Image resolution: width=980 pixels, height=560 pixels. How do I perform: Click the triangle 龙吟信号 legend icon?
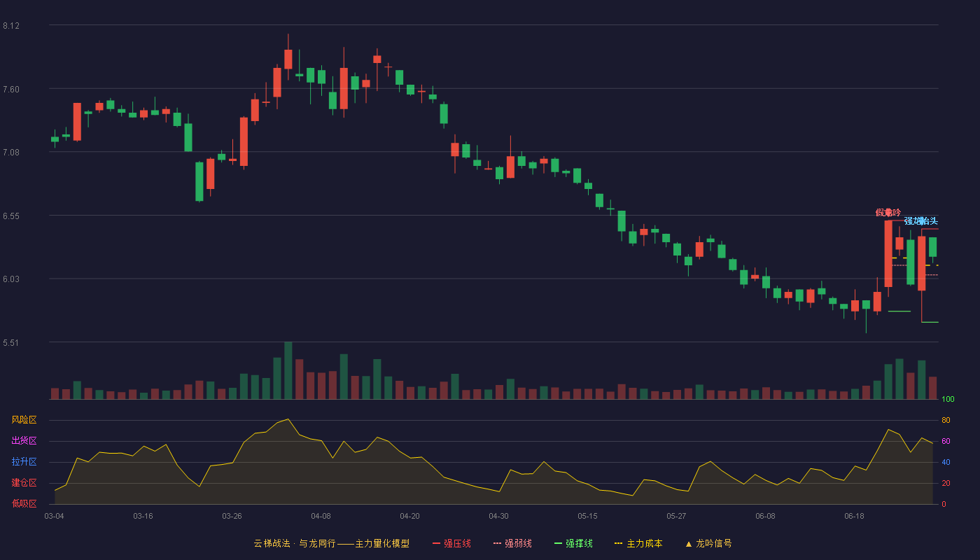[x=688, y=543]
